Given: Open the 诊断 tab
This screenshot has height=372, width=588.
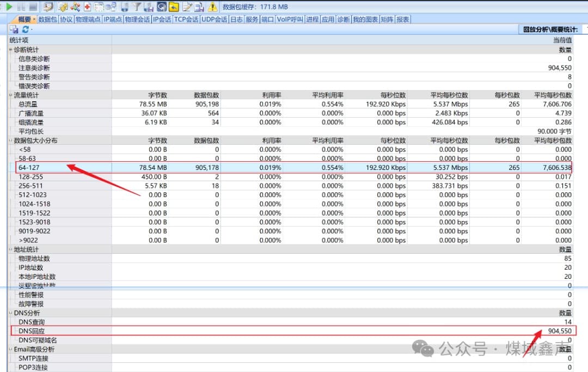Looking at the screenshot, I should (x=343, y=19).
